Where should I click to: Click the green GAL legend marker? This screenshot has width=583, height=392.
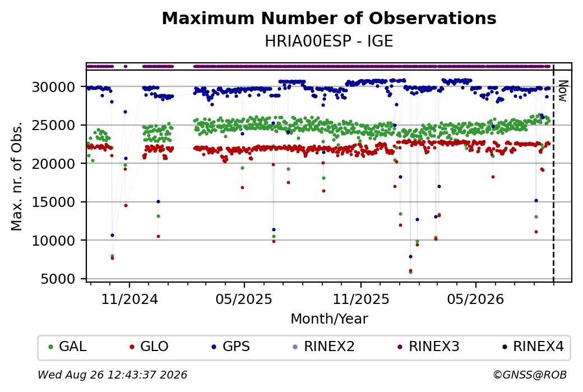pyautogui.click(x=51, y=347)
